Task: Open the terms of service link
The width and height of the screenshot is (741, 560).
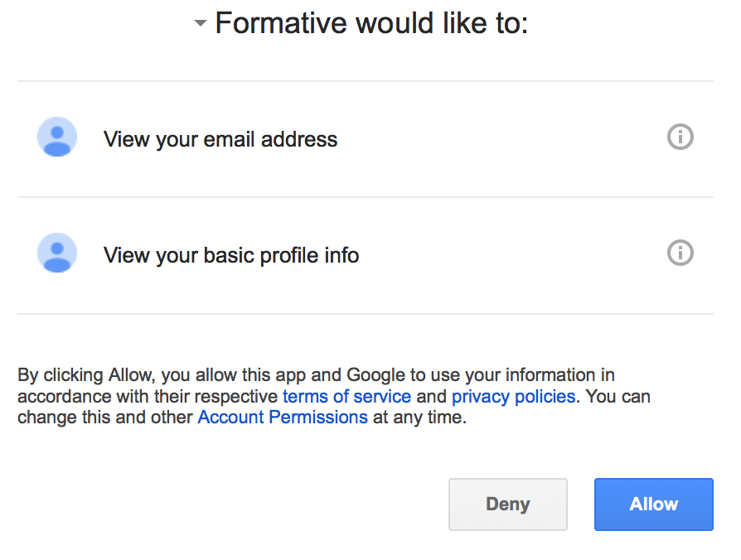Action: point(346,396)
